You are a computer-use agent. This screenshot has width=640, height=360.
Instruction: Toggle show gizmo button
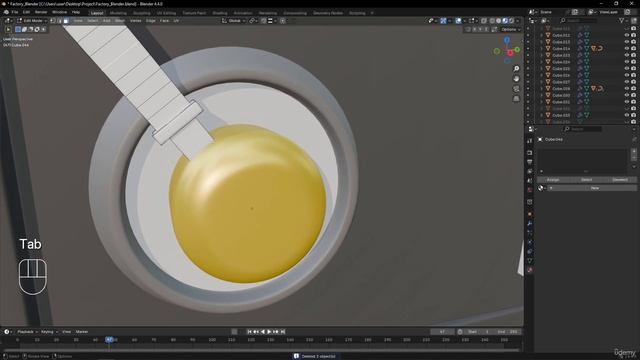[x=443, y=20]
